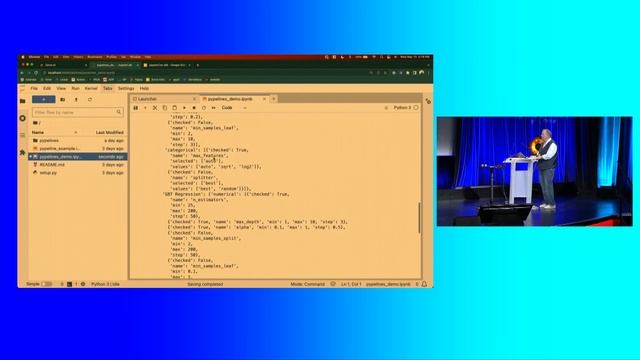Reload the browser page
This screenshot has height=360, width=640.
point(36,73)
